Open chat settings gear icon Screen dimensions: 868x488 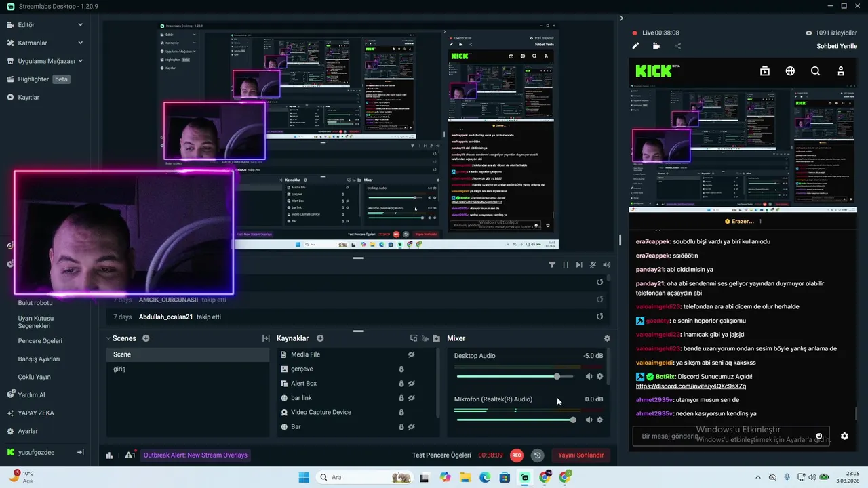[x=844, y=436]
